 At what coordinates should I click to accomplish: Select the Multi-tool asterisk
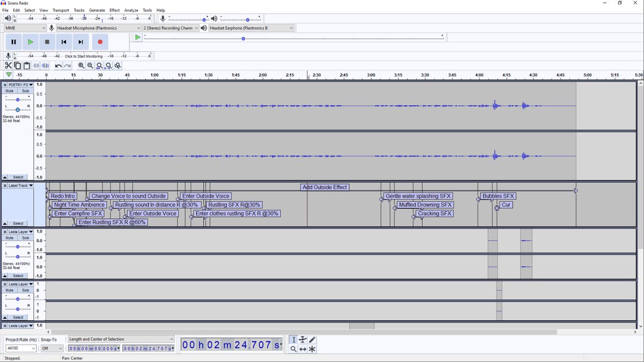312,349
